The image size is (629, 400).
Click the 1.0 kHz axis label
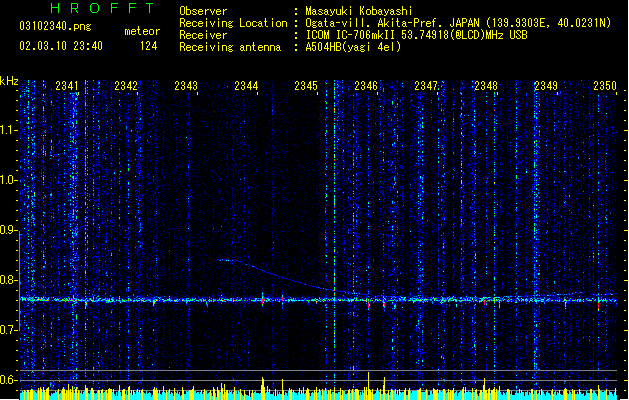tap(9, 180)
